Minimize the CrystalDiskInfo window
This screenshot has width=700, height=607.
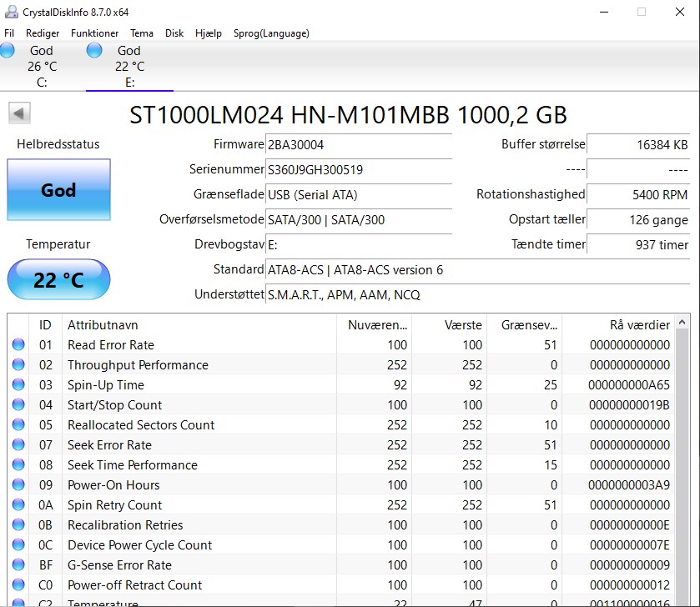click(604, 12)
